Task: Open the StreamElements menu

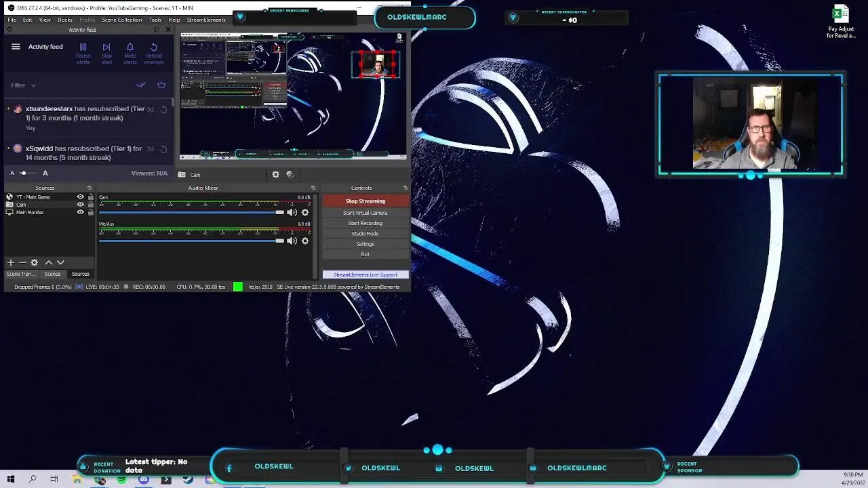Action: click(206, 20)
